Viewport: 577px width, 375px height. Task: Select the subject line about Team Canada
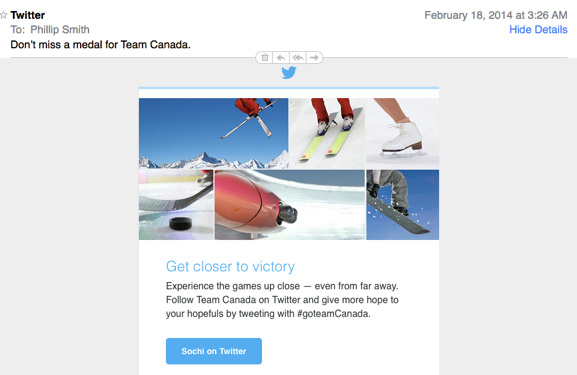(100, 45)
